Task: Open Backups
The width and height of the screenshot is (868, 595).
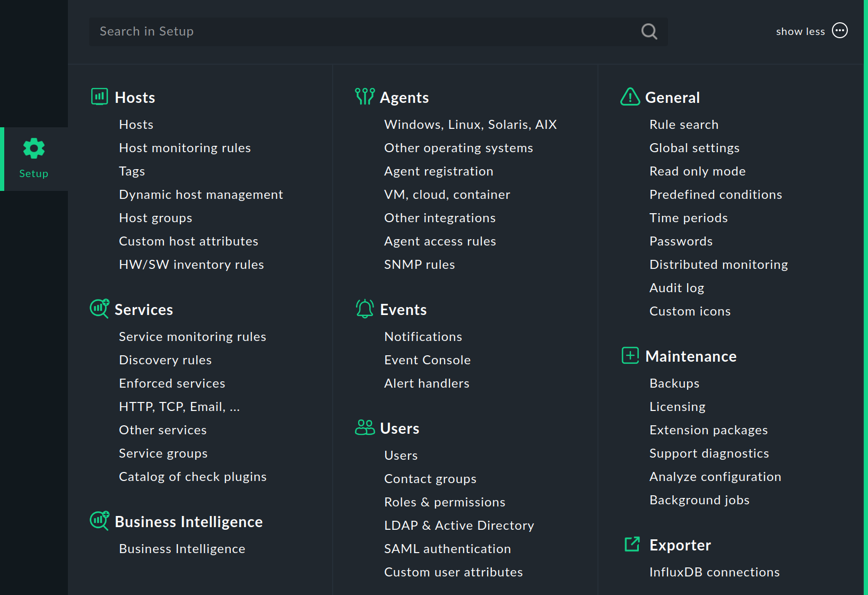Action: coord(674,383)
